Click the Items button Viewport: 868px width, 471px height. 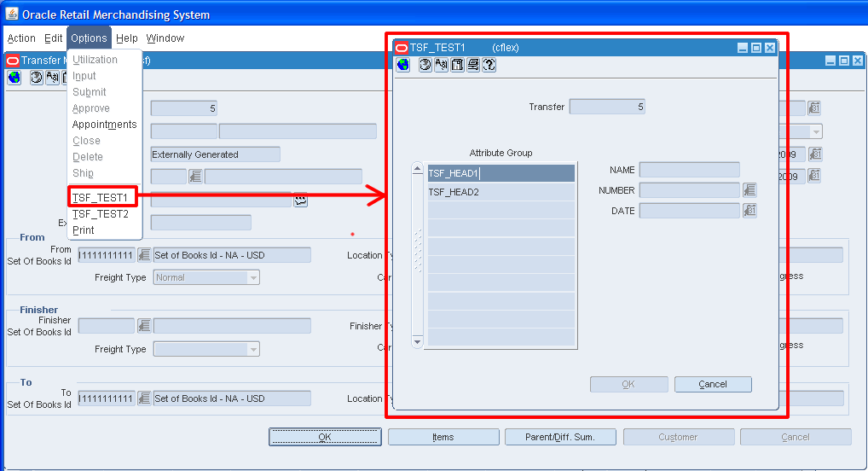pyautogui.click(x=443, y=437)
